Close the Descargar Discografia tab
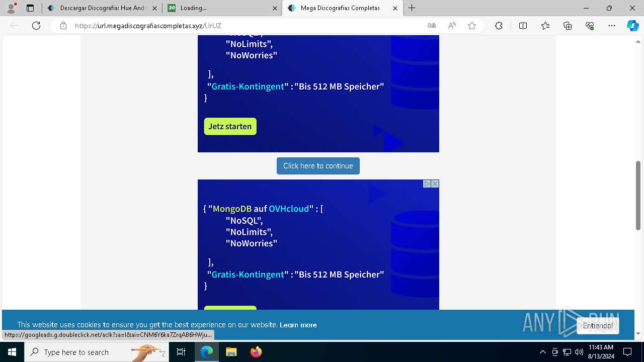Screen dimensions: 644x362 [154, 8]
